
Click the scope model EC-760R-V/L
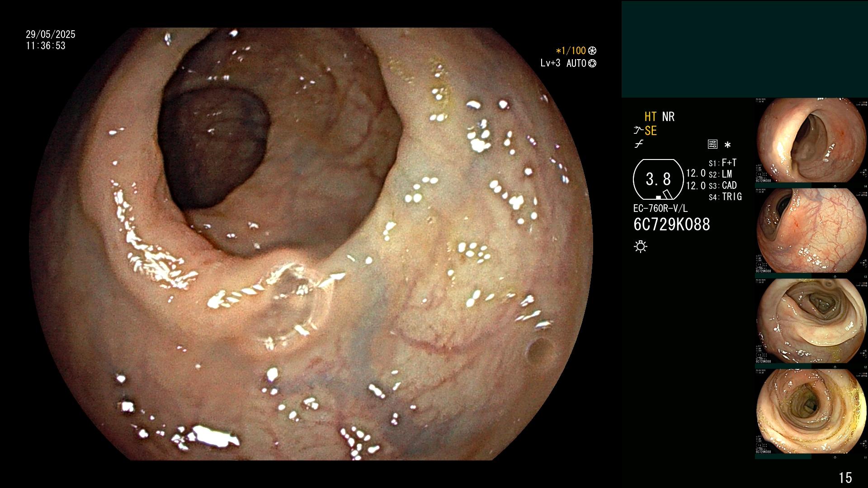pyautogui.click(x=660, y=208)
